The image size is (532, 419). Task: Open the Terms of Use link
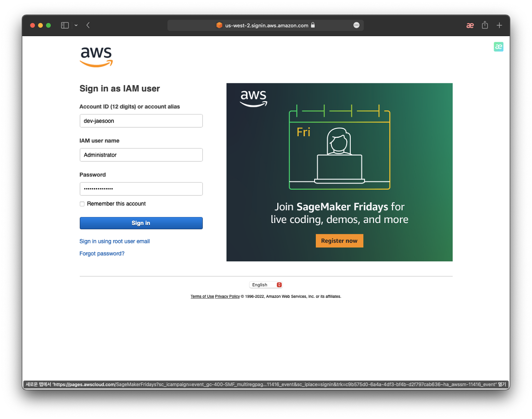click(202, 296)
